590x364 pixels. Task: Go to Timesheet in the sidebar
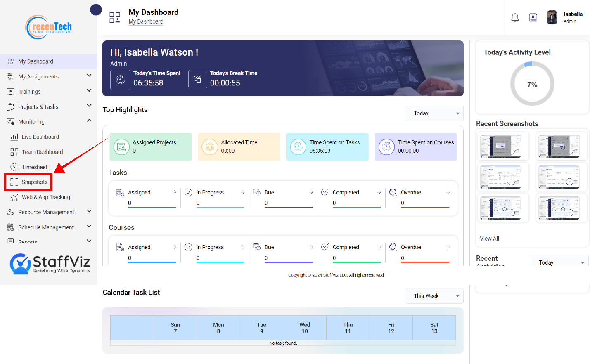(x=35, y=167)
